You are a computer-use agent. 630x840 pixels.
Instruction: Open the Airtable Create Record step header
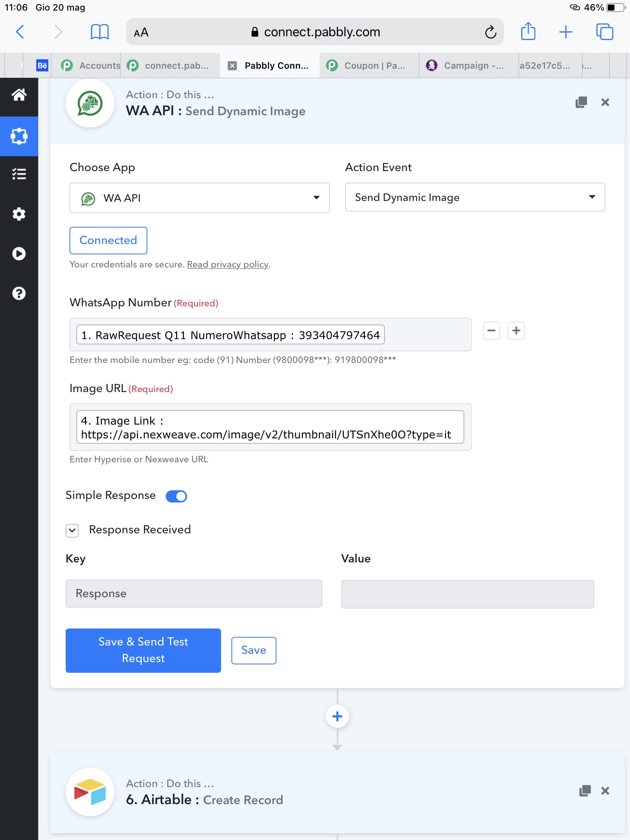(337, 792)
